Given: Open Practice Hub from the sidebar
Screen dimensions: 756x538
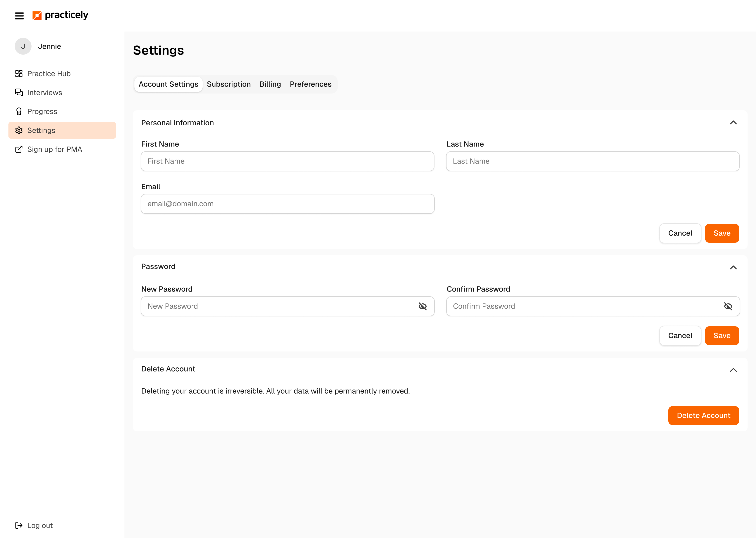Looking at the screenshot, I should click(x=49, y=74).
